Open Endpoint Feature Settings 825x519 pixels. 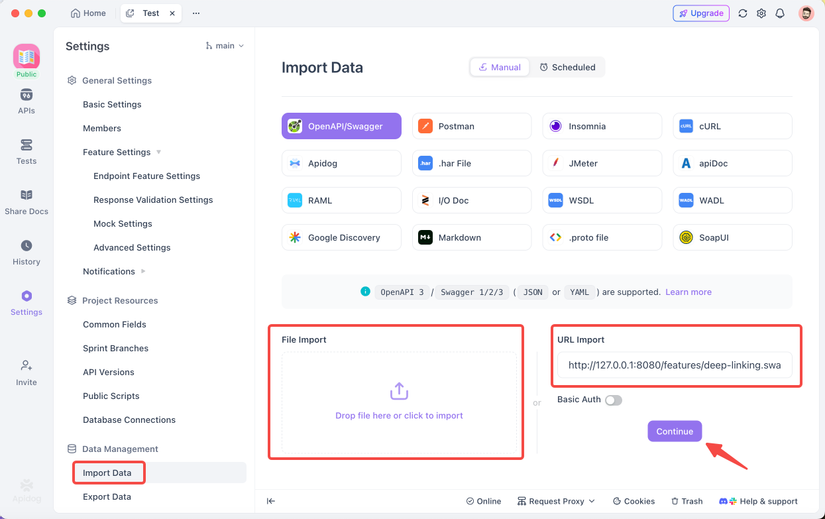(x=147, y=176)
